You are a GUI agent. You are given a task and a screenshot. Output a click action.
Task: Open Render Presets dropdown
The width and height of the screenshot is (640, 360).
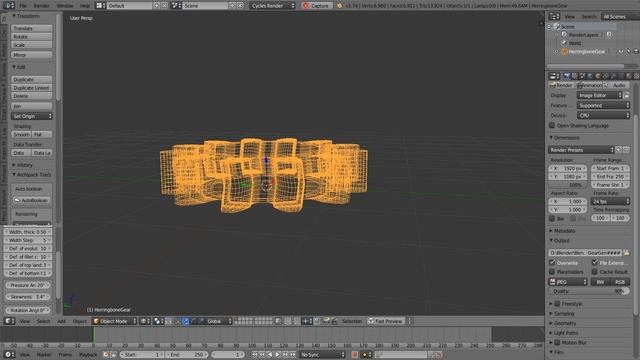(581, 150)
